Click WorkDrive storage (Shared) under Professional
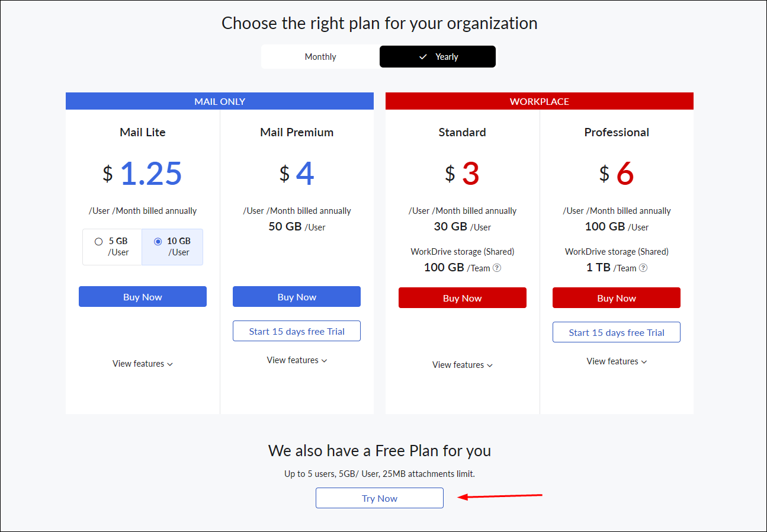Image resolution: width=767 pixels, height=532 pixels. click(x=617, y=252)
